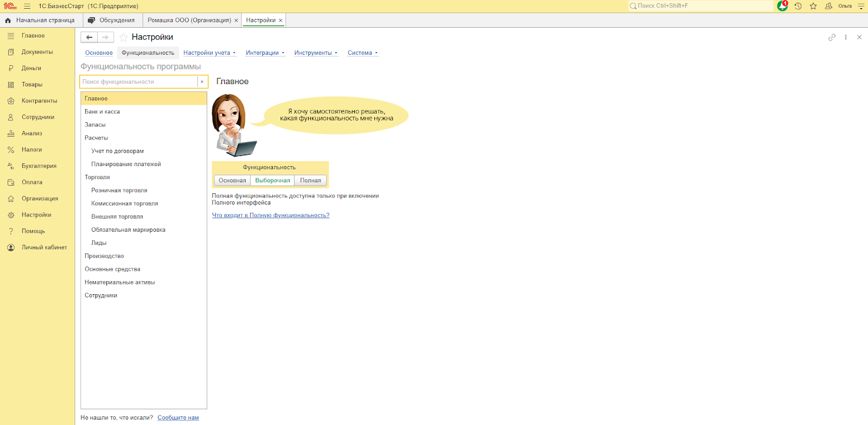
Task: Copy link to this page icon
Action: coord(832,37)
